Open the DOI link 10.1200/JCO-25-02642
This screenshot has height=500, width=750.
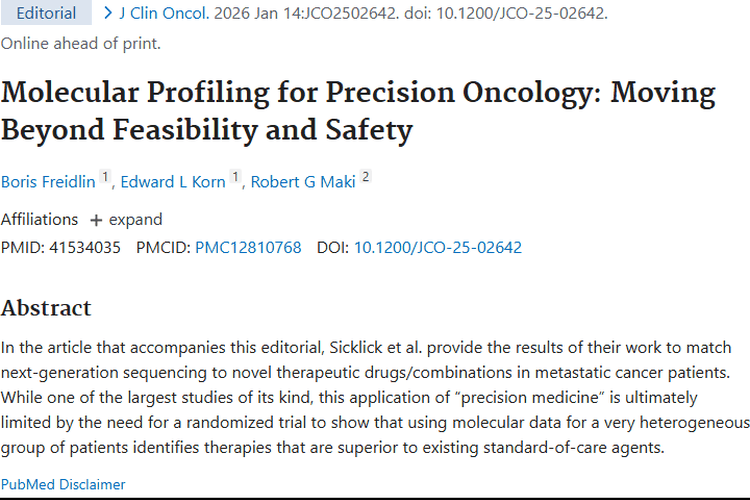coord(437,248)
